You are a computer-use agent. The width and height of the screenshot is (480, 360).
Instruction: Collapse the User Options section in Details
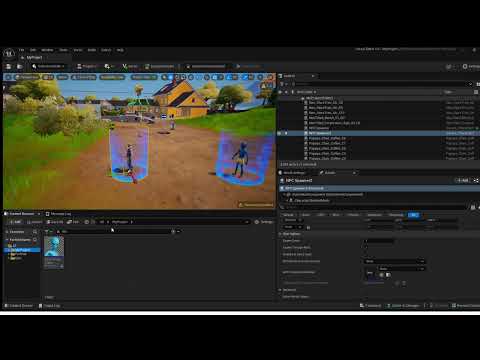pos(280,234)
